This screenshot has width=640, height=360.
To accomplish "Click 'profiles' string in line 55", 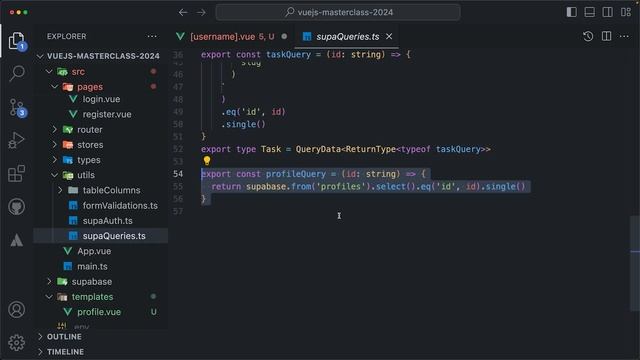I will coord(340,187).
